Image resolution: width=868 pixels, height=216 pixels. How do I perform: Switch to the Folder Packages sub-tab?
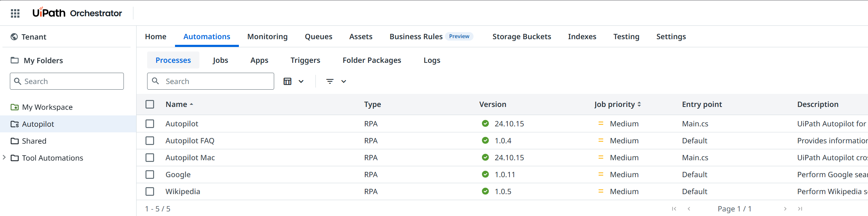click(x=372, y=60)
